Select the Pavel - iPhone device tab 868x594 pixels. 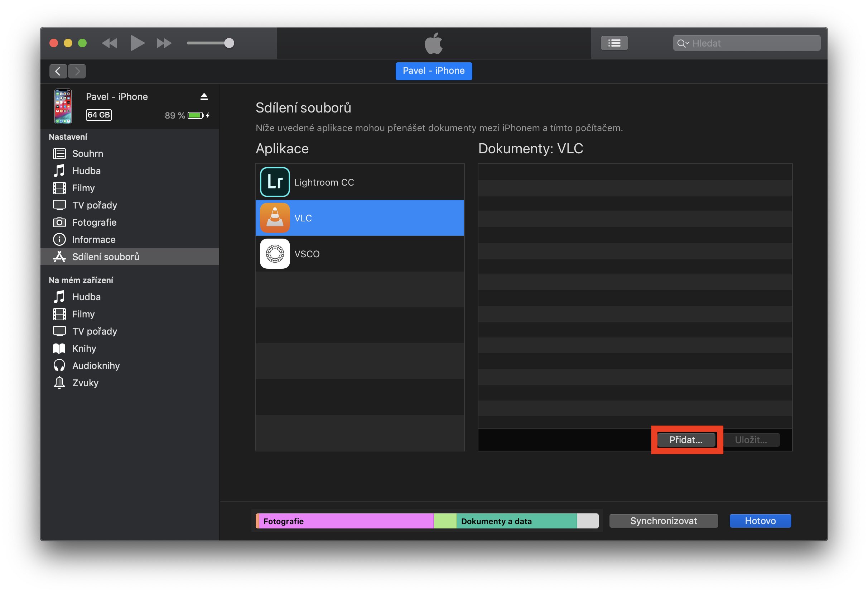pyautogui.click(x=434, y=71)
